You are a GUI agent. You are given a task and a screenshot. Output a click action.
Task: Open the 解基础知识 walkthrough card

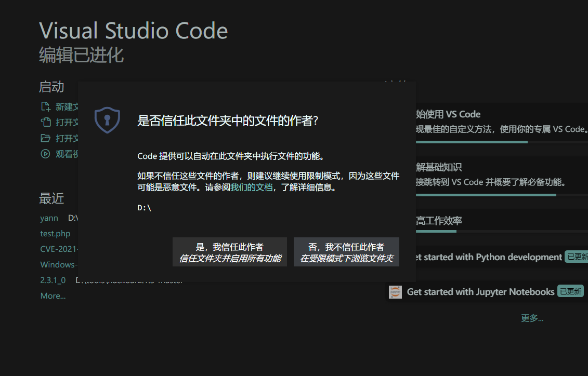[x=502, y=176]
